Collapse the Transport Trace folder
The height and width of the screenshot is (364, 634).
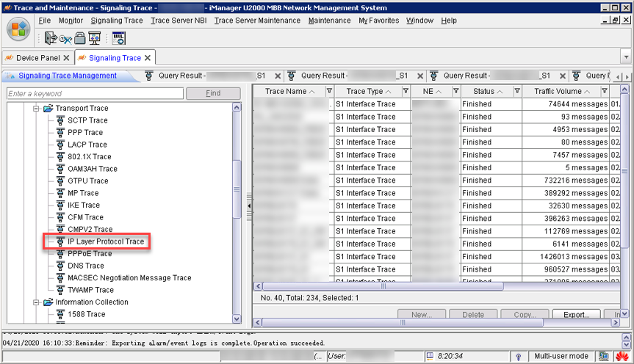35,109
